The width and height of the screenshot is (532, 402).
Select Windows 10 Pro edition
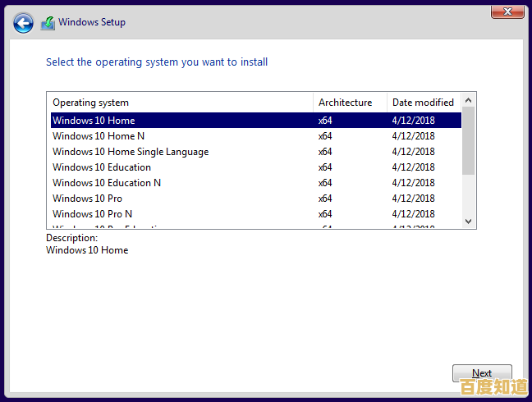pyautogui.click(x=88, y=199)
